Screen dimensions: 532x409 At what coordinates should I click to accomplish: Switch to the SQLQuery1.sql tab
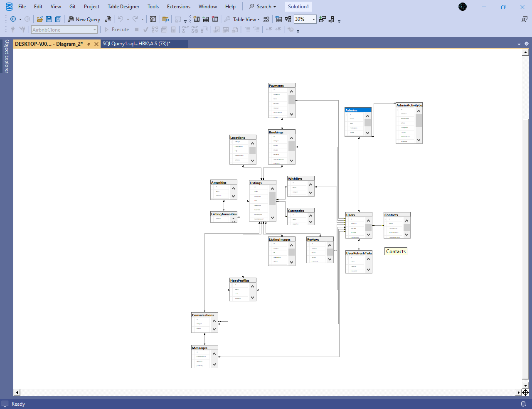pyautogui.click(x=137, y=44)
